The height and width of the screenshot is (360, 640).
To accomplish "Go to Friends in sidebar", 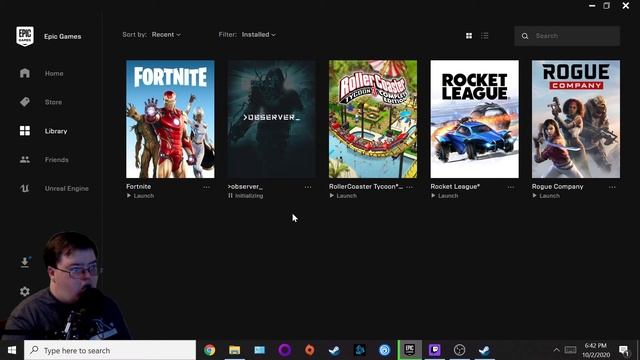I will tap(57, 160).
